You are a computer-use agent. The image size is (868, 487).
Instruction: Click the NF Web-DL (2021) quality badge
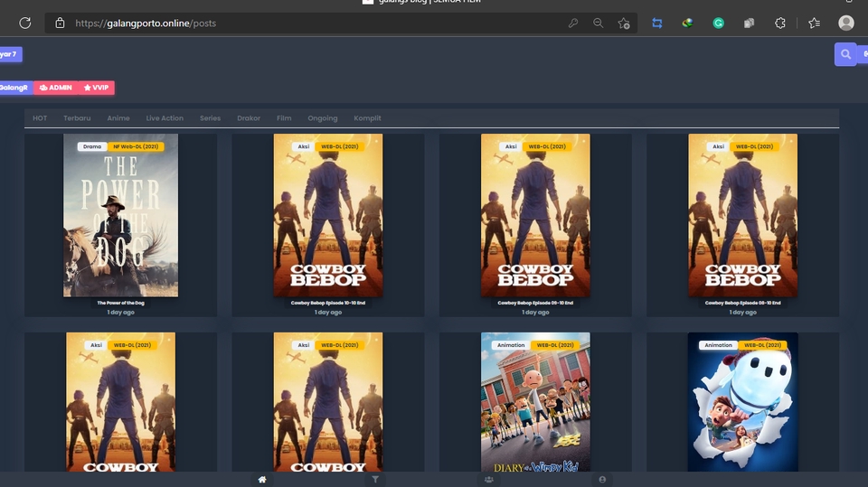click(136, 146)
